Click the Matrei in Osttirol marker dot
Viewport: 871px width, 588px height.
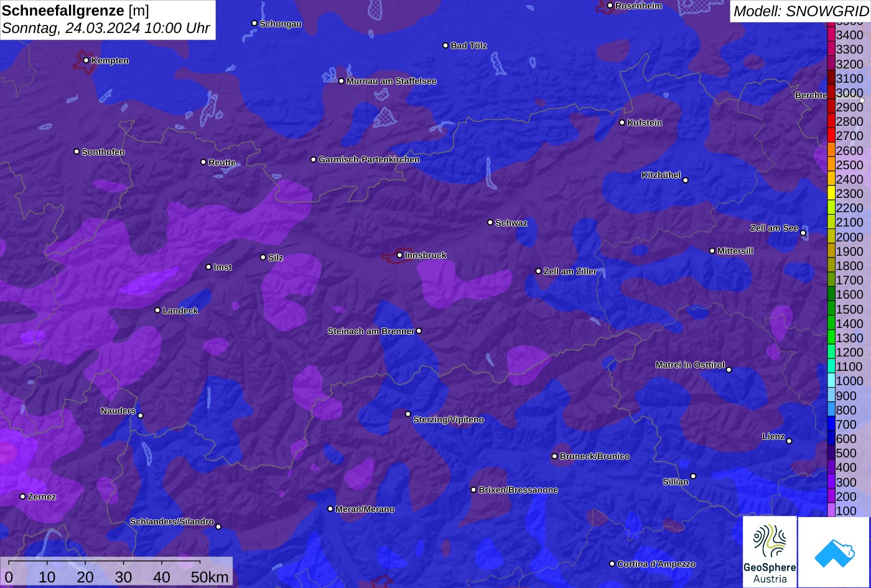point(729,370)
